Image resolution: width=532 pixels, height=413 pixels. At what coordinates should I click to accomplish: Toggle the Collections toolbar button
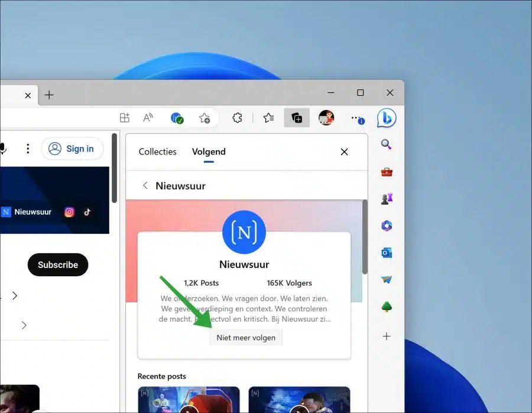(297, 118)
